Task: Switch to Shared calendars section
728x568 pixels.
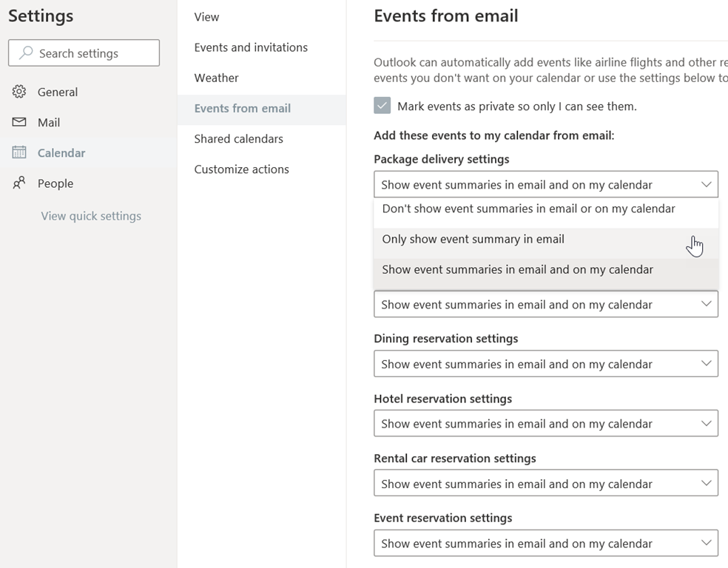Action: [238, 138]
